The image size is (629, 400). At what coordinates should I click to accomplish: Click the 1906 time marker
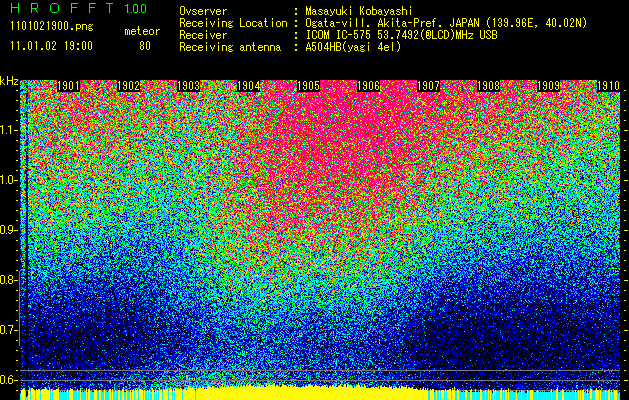[x=368, y=86]
